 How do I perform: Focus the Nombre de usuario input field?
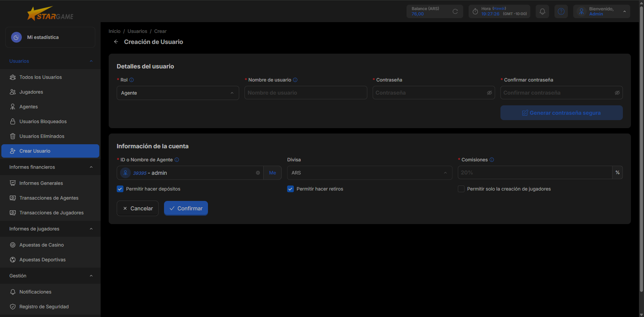coord(306,93)
